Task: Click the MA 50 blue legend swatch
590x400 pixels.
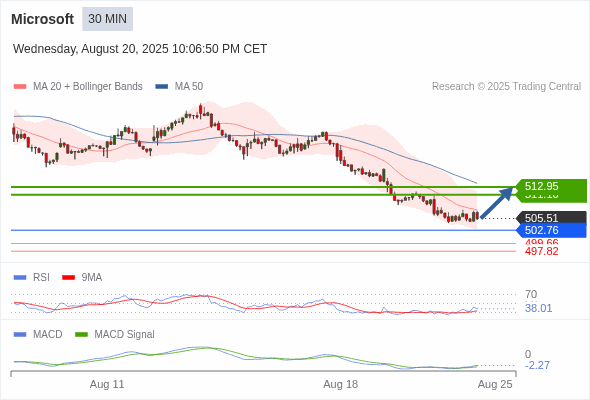Action: tap(162, 87)
